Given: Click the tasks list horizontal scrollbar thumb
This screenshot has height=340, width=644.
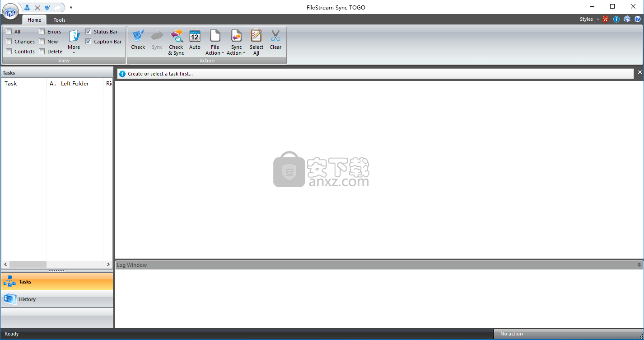Looking at the screenshot, I should (28, 264).
